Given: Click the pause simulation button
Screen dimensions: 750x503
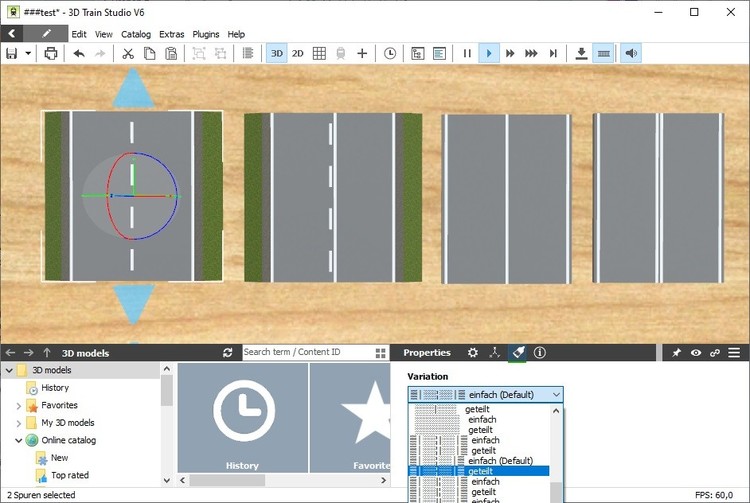Looking at the screenshot, I should pos(467,53).
